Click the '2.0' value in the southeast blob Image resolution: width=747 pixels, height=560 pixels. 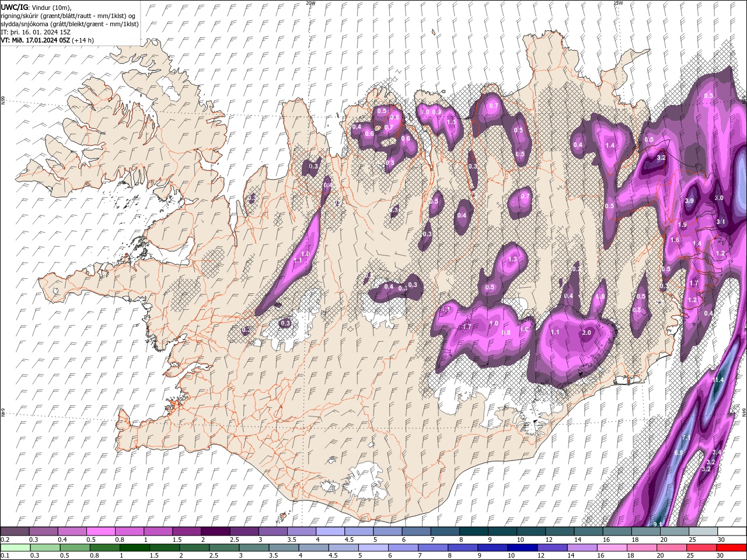pyautogui.click(x=587, y=332)
